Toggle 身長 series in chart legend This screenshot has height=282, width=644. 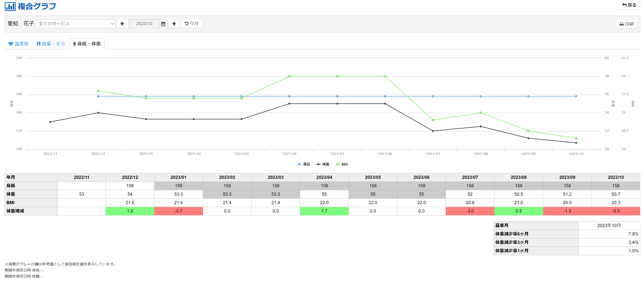(x=303, y=164)
